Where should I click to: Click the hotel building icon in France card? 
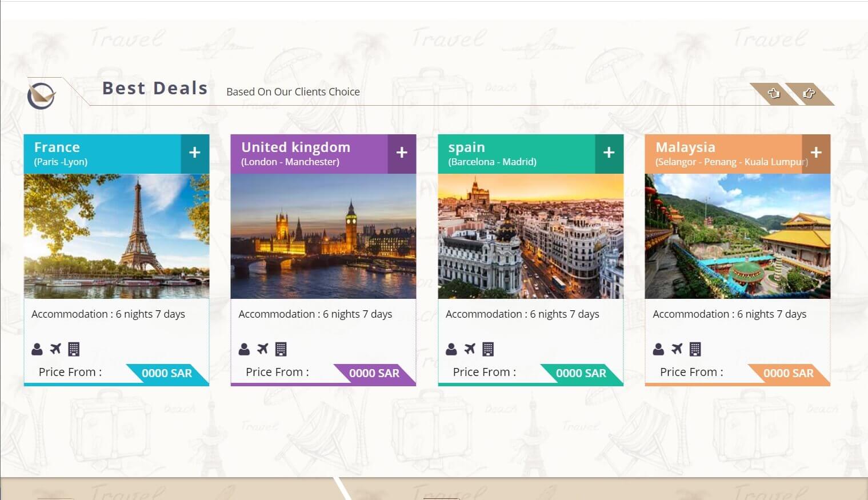click(x=74, y=349)
